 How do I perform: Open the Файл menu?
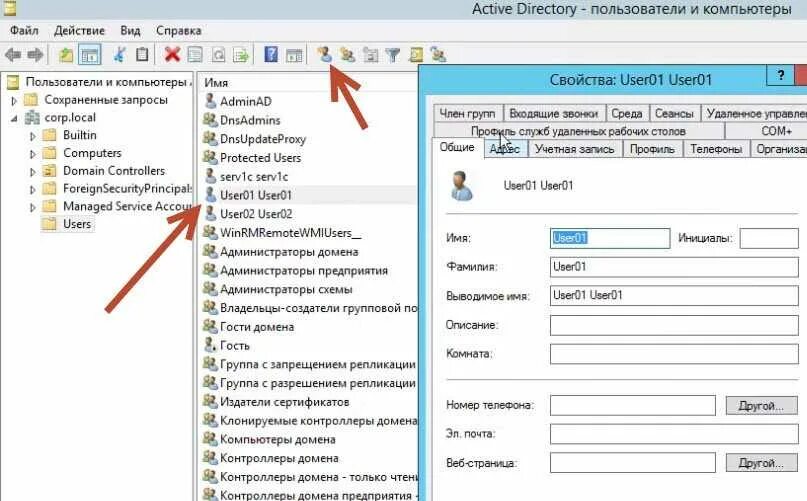[x=24, y=30]
